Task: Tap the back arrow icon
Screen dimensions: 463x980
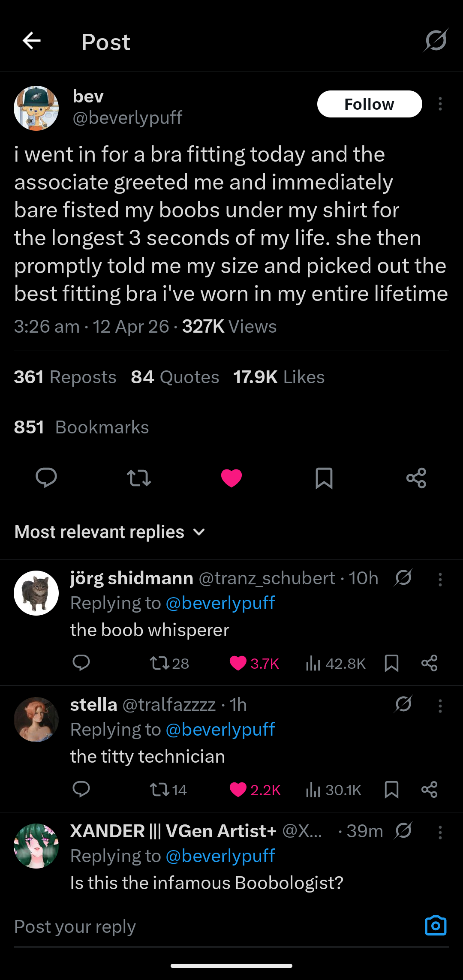Action: coord(32,41)
